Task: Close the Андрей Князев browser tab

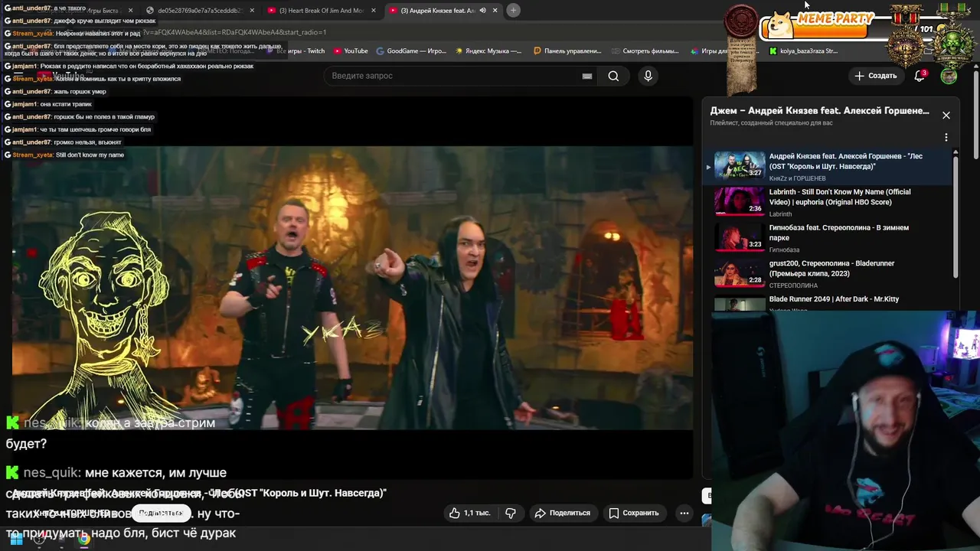Action: pos(495,11)
